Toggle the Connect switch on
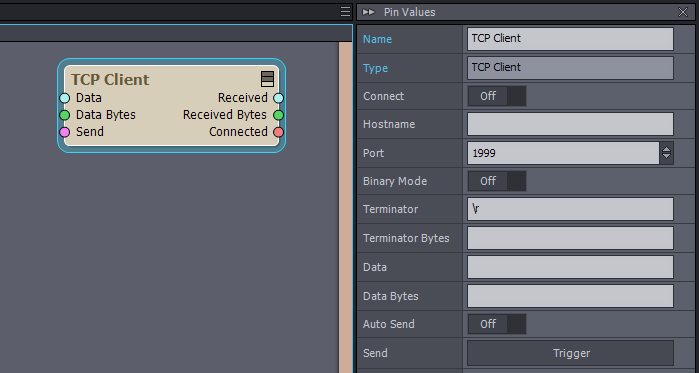 click(497, 96)
